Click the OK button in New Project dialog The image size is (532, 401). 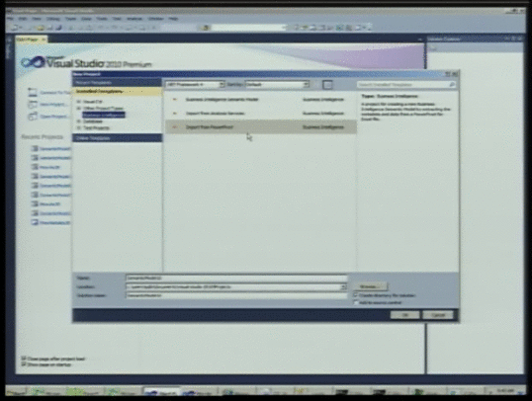pyautogui.click(x=404, y=315)
